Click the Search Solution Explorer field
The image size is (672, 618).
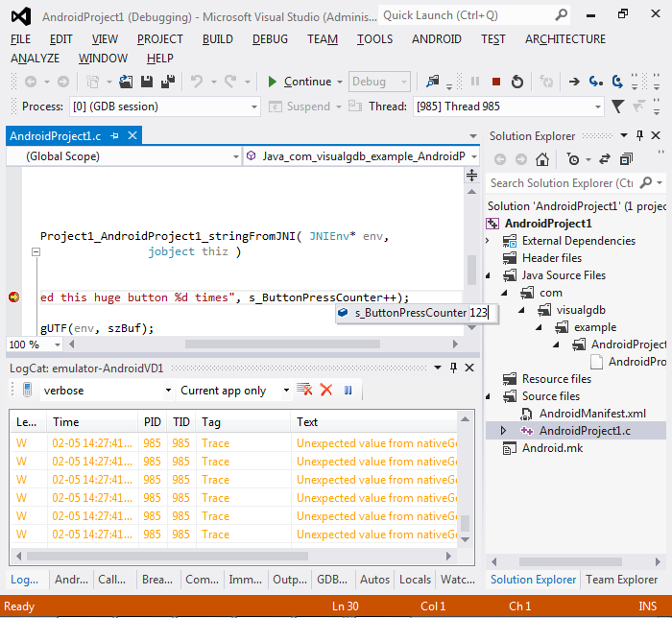pos(562,183)
